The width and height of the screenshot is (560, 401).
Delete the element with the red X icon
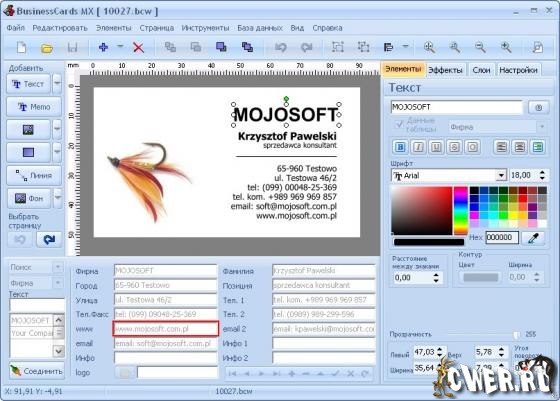coord(138,47)
